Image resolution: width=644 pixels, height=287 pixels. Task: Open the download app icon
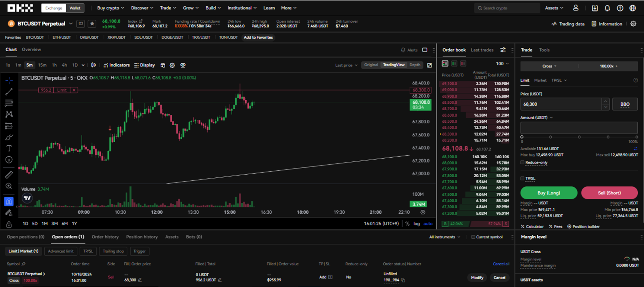pos(595,8)
